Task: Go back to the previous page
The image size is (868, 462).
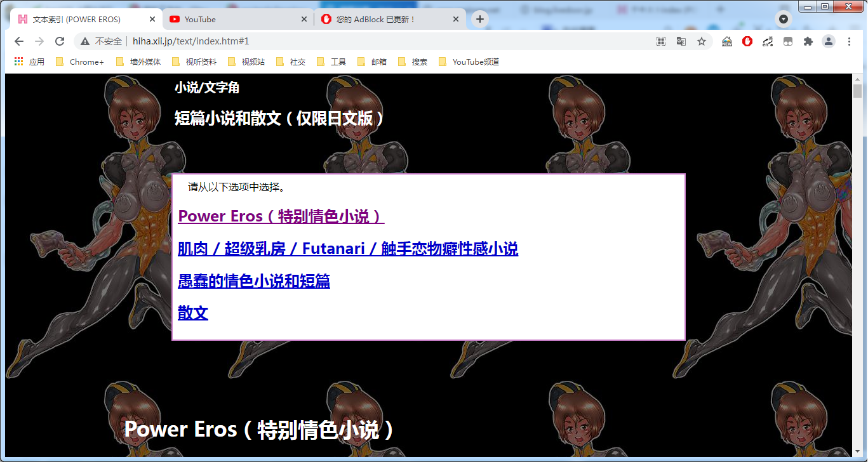Action: pyautogui.click(x=19, y=41)
